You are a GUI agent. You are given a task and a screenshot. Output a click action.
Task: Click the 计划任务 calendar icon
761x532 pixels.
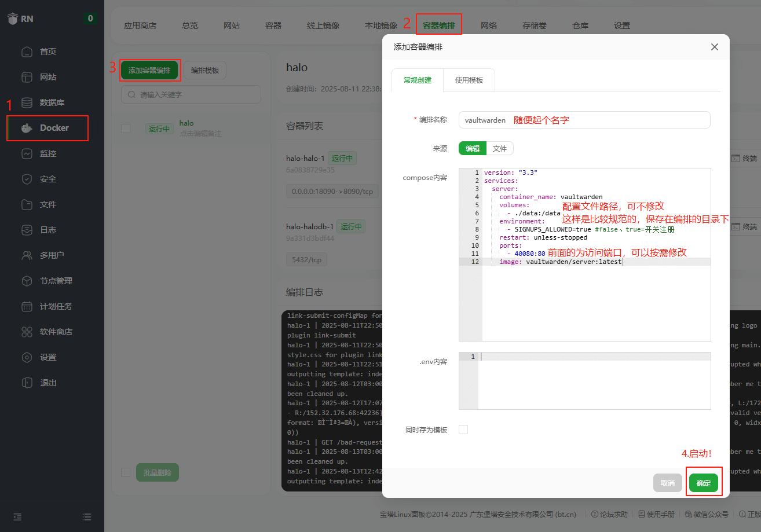(x=27, y=306)
